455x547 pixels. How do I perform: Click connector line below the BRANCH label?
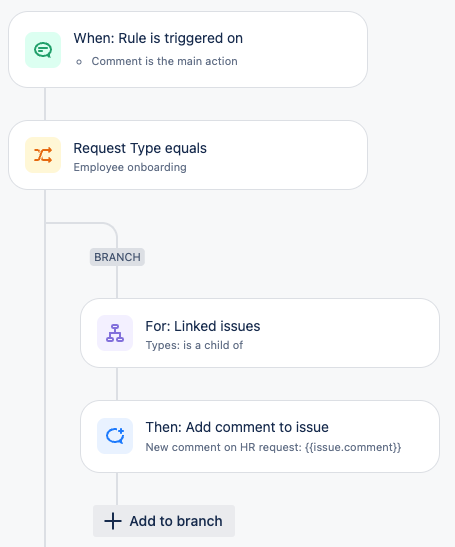click(117, 282)
